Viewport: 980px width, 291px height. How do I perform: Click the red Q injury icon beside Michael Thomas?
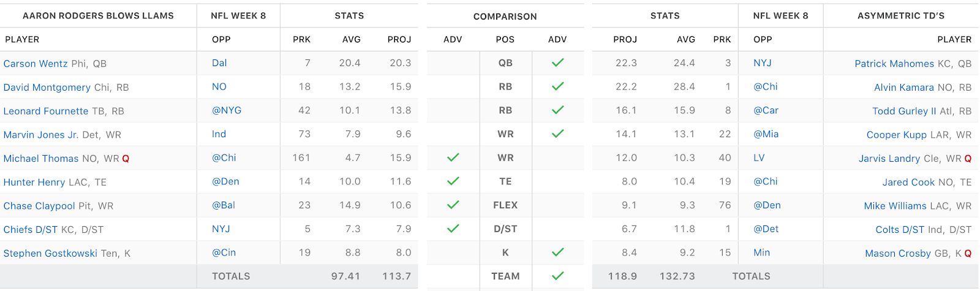(x=126, y=159)
